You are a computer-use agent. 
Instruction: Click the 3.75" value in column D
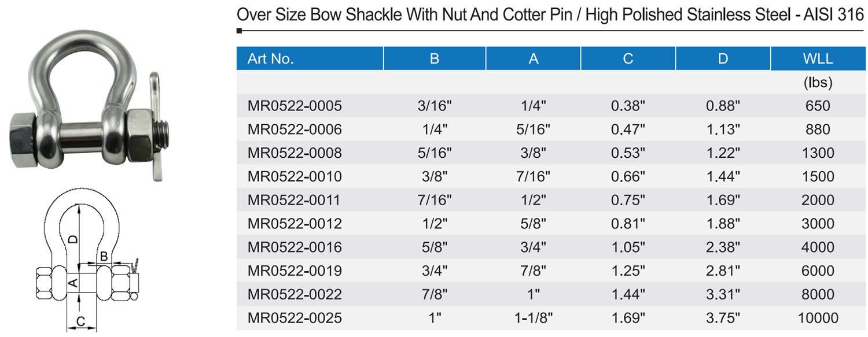coord(723,318)
